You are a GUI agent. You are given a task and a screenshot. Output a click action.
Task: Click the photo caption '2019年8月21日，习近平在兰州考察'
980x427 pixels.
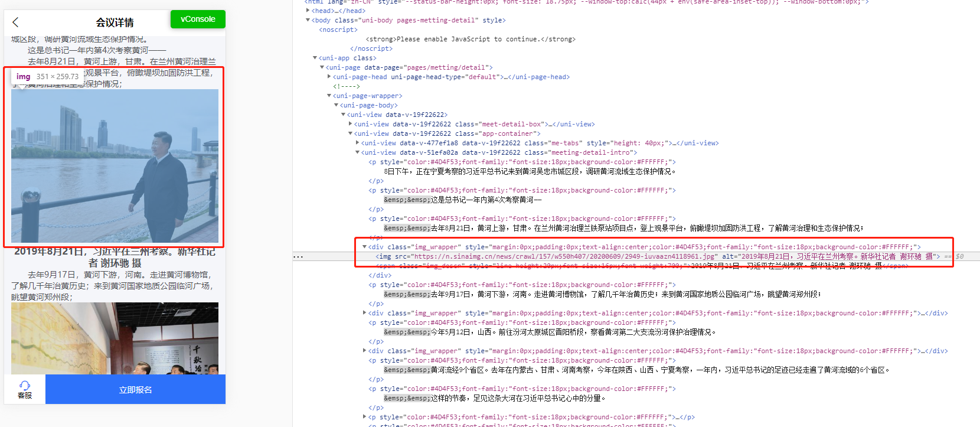pos(115,257)
